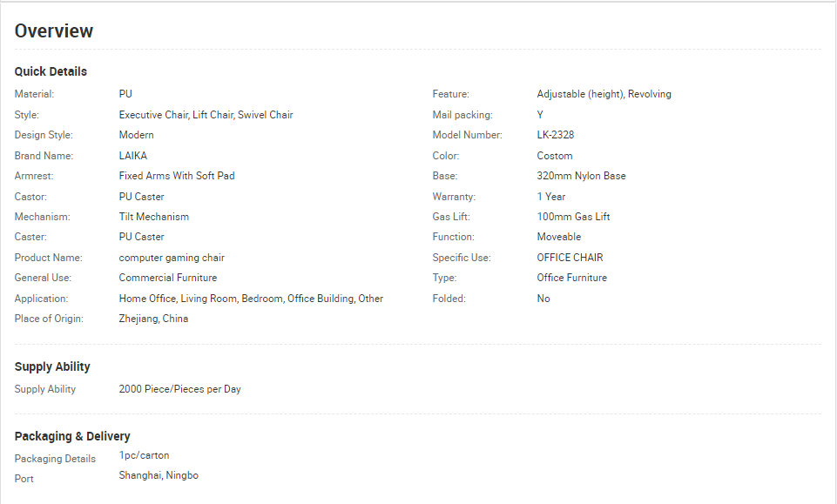The width and height of the screenshot is (837, 504).
Task: Select the 'Executive Chair, Lift Chair, Swivel Chair' style text
Action: click(206, 115)
